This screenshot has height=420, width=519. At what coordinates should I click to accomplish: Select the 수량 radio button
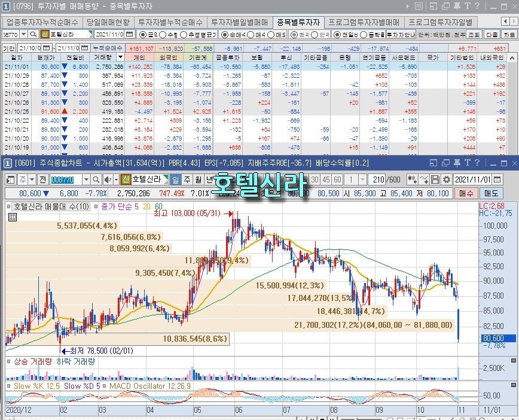click(163, 35)
